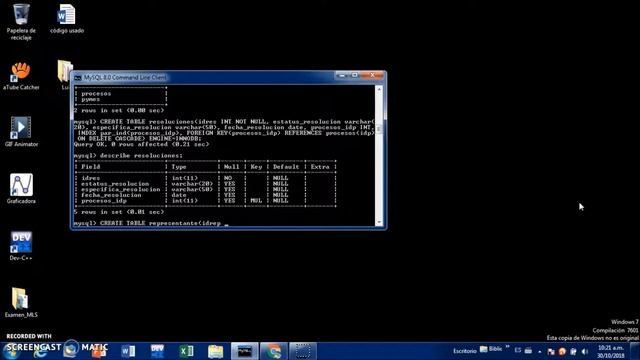Screen dimensions: 640x360
Task: Click the MySQL window title bar icon
Action: (78, 77)
